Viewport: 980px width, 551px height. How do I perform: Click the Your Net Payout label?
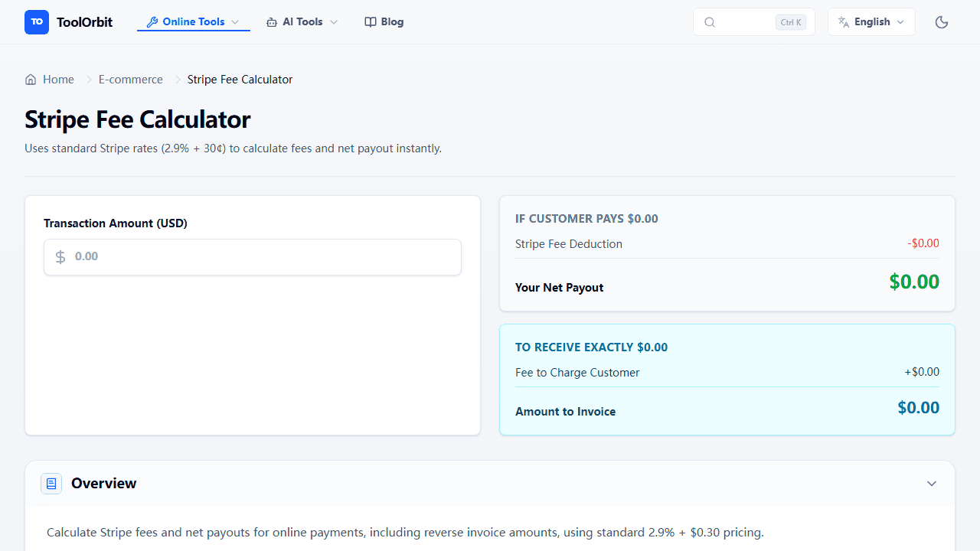[x=559, y=288]
